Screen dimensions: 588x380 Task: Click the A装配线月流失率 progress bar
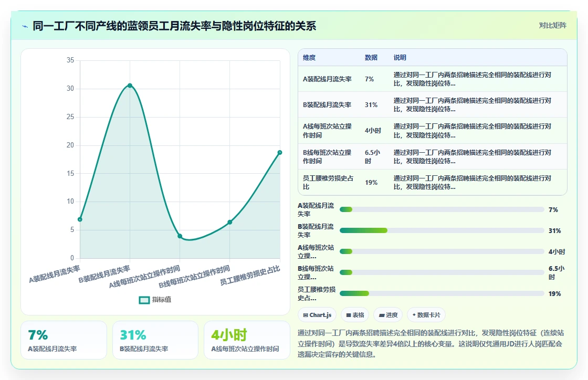[x=442, y=209]
